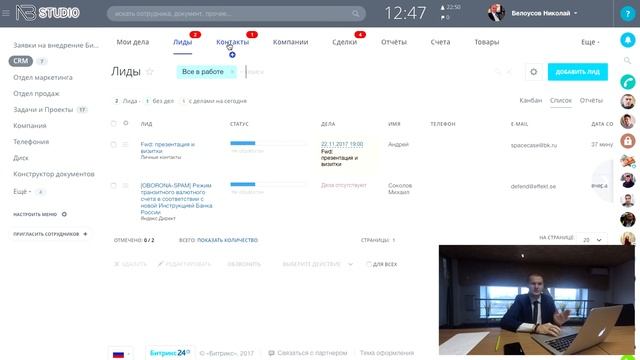Click the Russian flag language icon
640x360 pixels.
118,354
